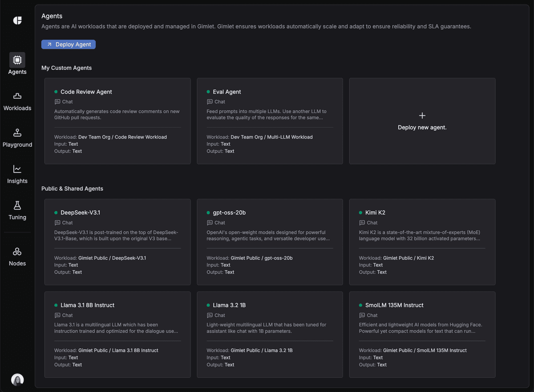Open the Llama 3.1 8B Instruct card

(x=117, y=334)
